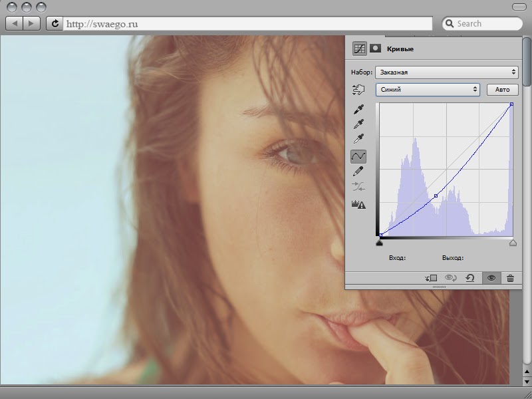The height and width of the screenshot is (399, 532).
Task: Click the histogram warning recalculation icon
Action: (358, 204)
